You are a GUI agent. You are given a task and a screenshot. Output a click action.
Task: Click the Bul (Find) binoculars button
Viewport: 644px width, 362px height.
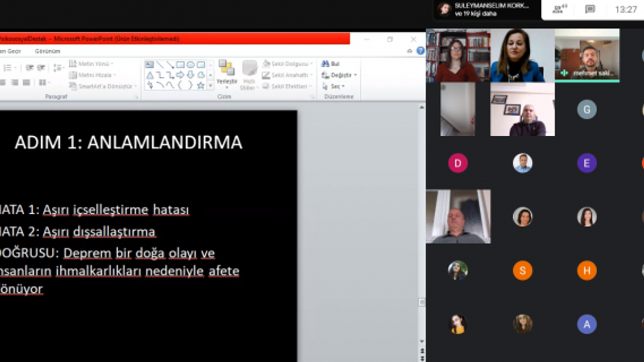pyautogui.click(x=331, y=64)
